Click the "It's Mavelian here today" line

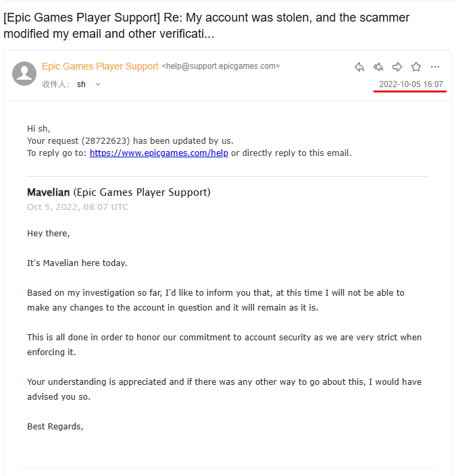77,263
